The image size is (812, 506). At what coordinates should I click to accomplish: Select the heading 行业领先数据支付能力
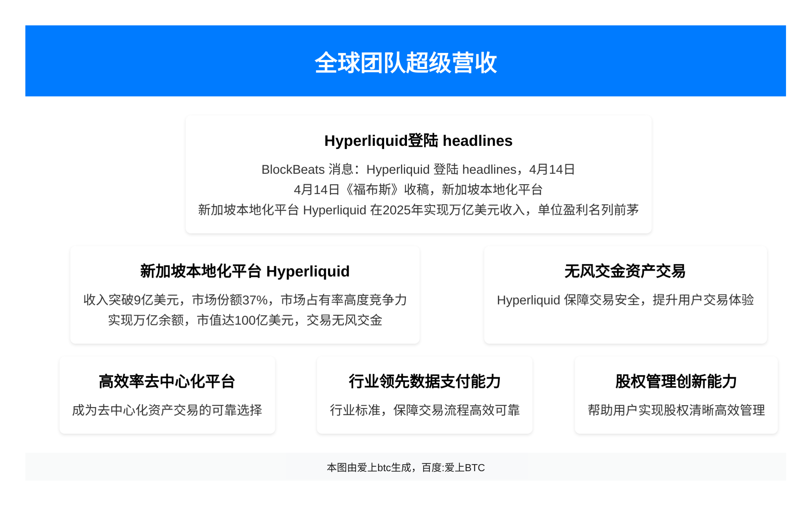coord(425,382)
